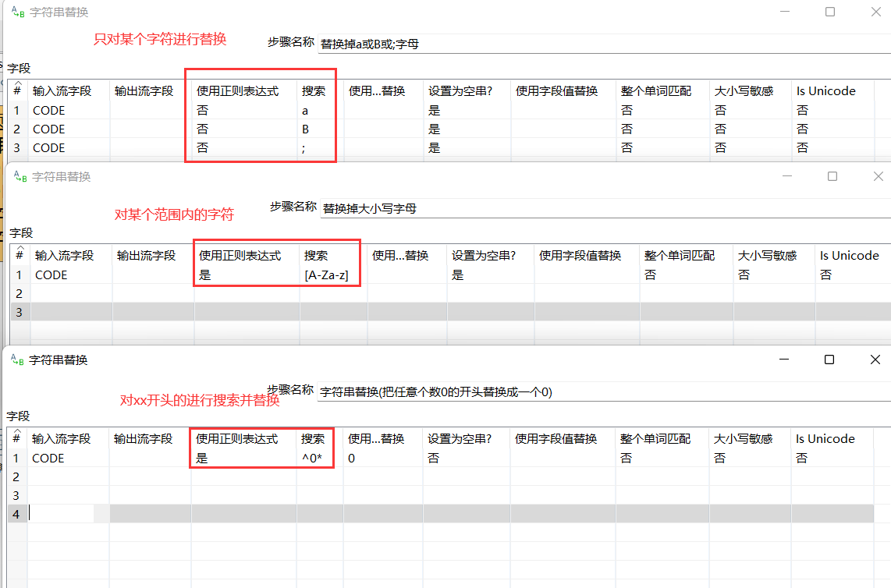Click the 输出流字段 column header in the bottom window
This screenshot has width=891, height=588.
pos(144,438)
